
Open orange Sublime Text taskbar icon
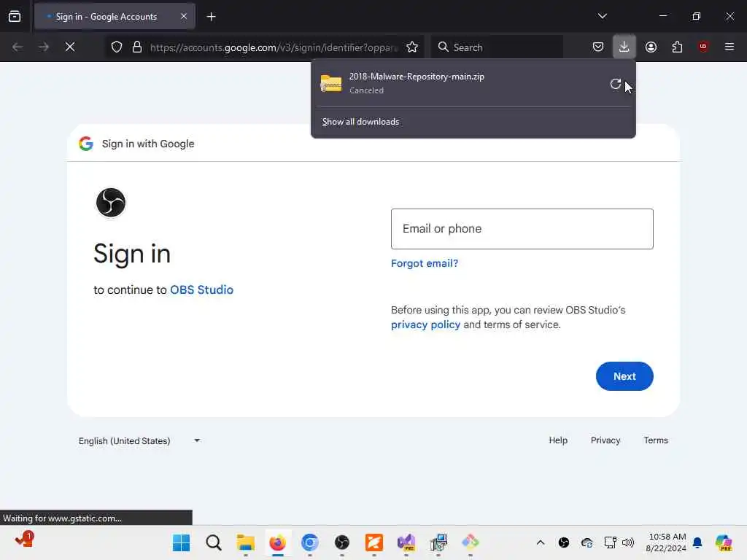point(374,542)
